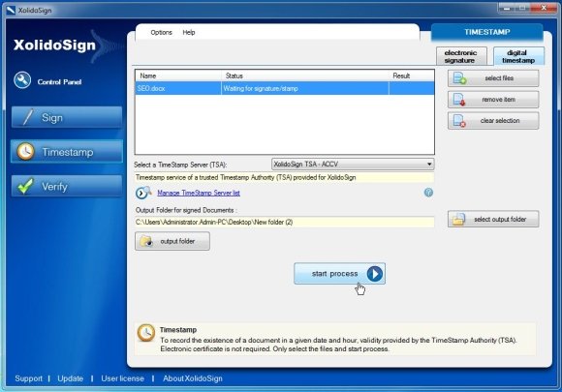Select the SEO.docx row in file list
This screenshot has width=562, height=392.
[x=285, y=88]
